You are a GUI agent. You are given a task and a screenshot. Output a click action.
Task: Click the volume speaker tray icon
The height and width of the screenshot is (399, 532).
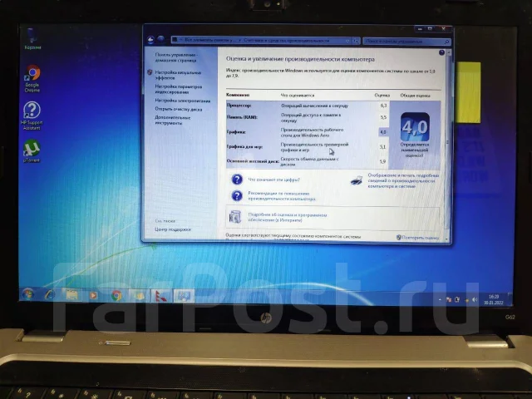(x=475, y=300)
